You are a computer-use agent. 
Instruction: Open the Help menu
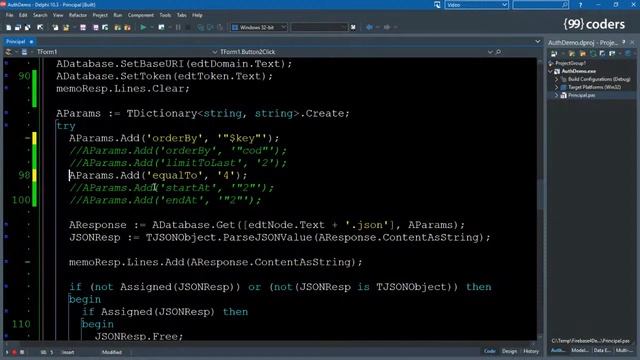pyautogui.click(x=197, y=15)
